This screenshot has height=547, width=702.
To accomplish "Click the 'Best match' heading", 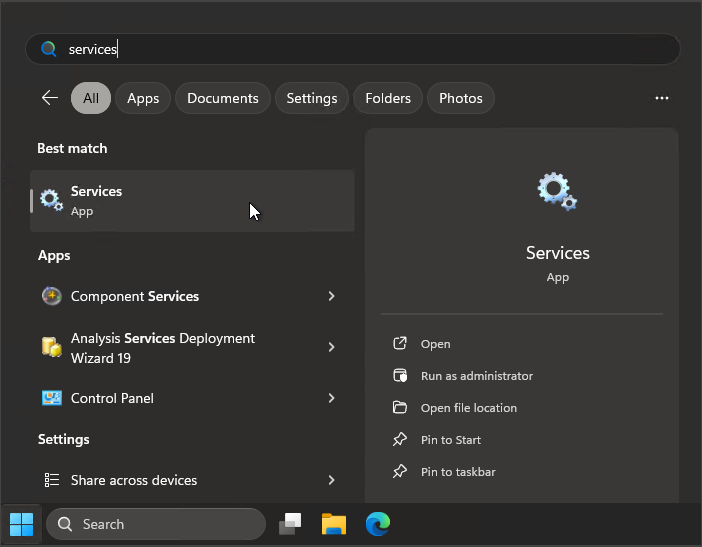I will 72,148.
